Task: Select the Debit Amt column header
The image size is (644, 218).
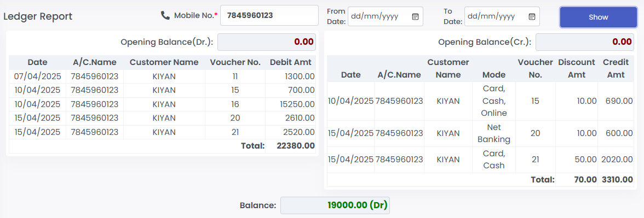Action: (x=290, y=62)
